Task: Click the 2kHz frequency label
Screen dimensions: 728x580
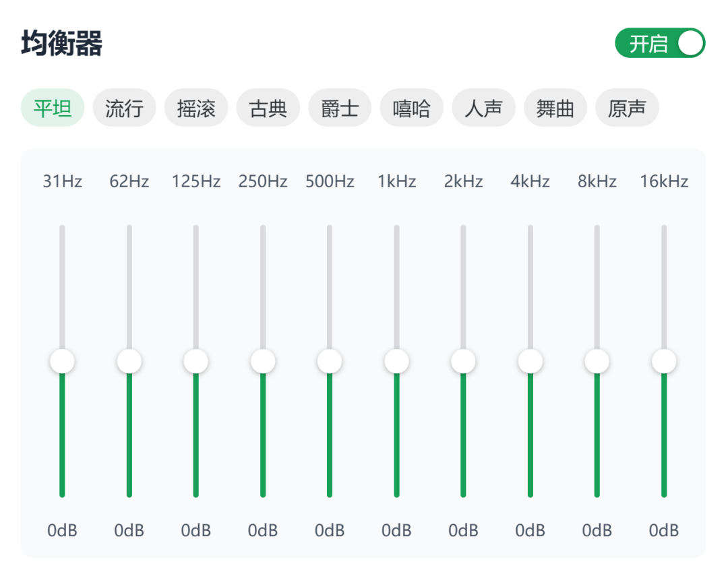Action: [463, 181]
